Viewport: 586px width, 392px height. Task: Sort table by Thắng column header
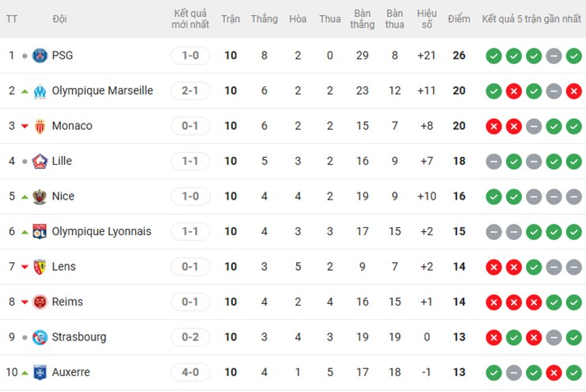(264, 19)
